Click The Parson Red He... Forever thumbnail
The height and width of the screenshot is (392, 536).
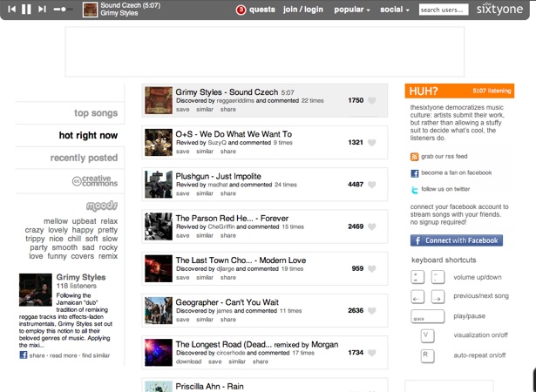(x=159, y=226)
